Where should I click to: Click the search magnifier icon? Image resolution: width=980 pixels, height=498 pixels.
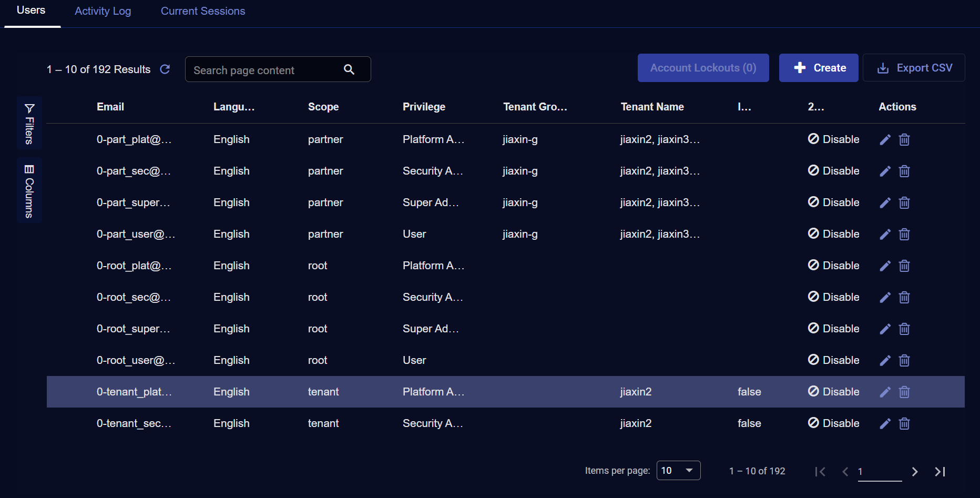349,69
